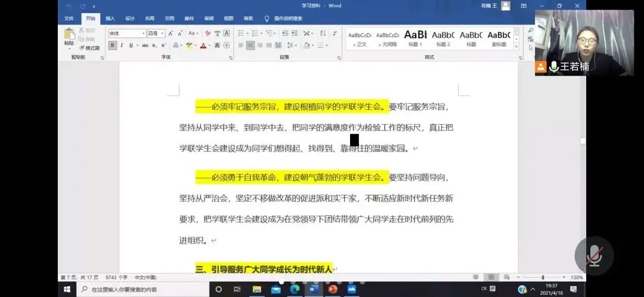The height and width of the screenshot is (297, 644).
Task: Toggle italic formatting
Action: coord(122,45)
